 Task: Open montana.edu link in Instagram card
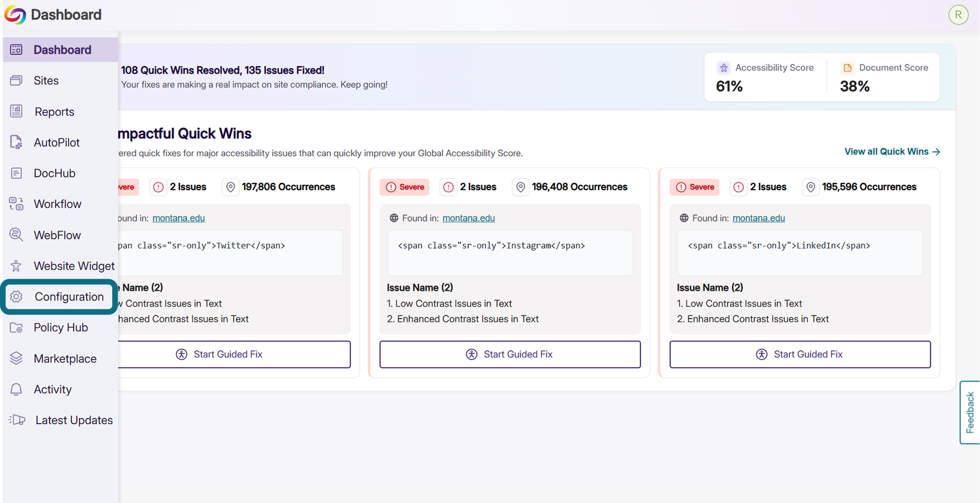468,218
